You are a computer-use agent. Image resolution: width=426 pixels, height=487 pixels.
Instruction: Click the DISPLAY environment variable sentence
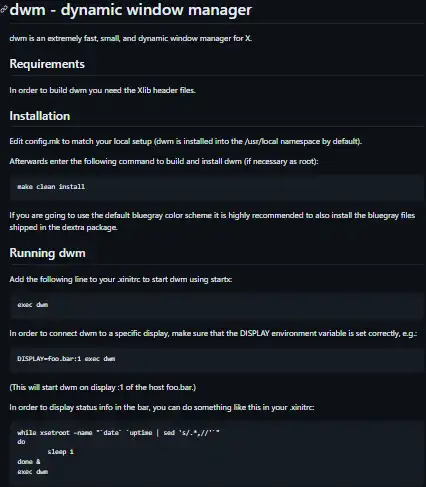tap(213, 333)
